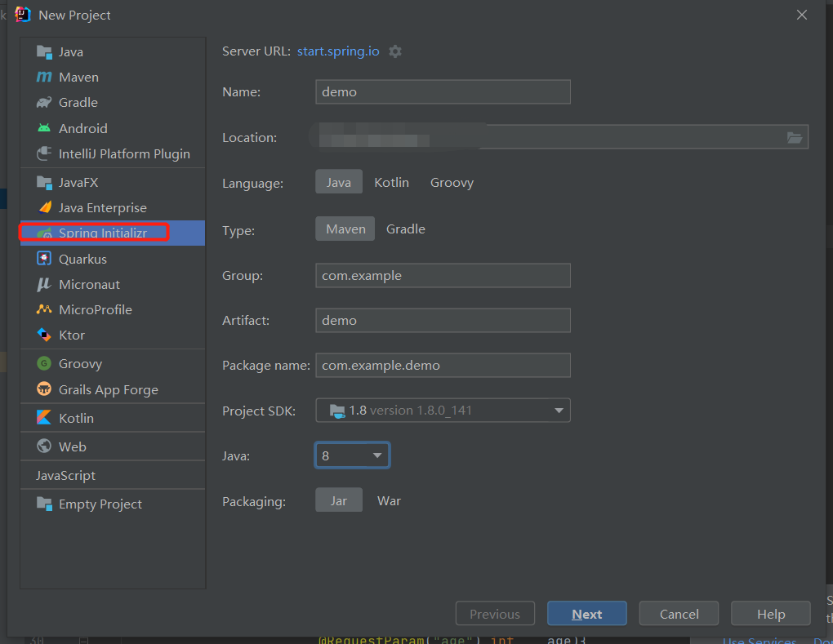Open the Project SDK dropdown

[443, 411]
